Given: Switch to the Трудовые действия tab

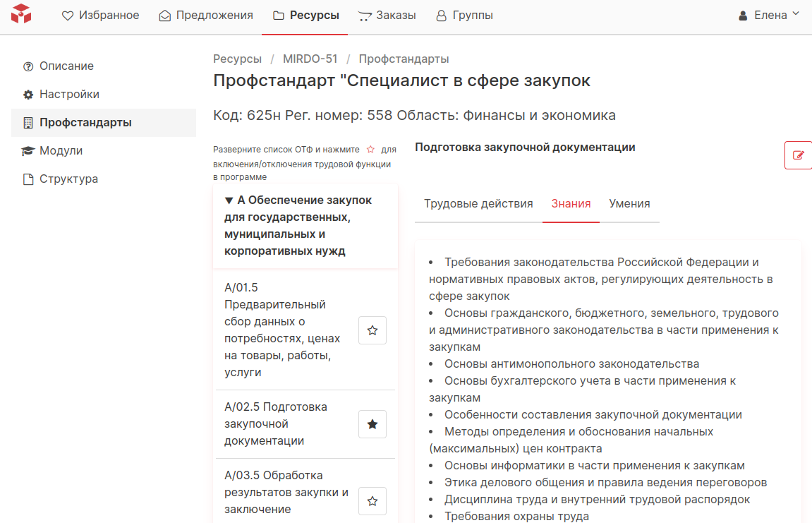Looking at the screenshot, I should click(478, 204).
